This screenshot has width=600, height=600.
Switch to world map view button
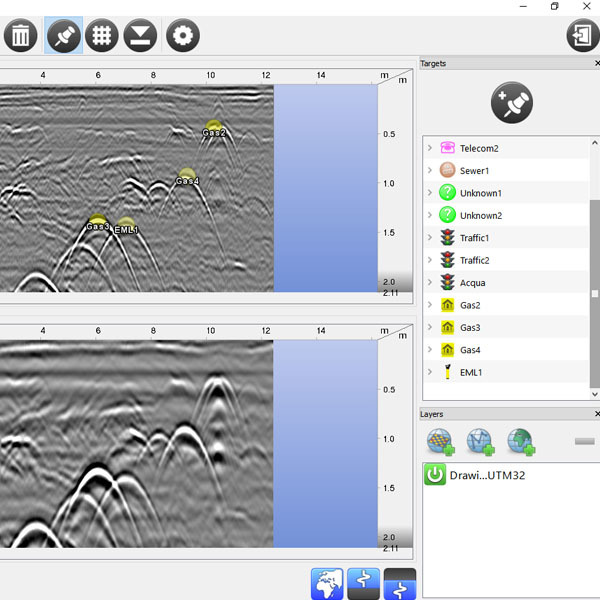click(328, 583)
